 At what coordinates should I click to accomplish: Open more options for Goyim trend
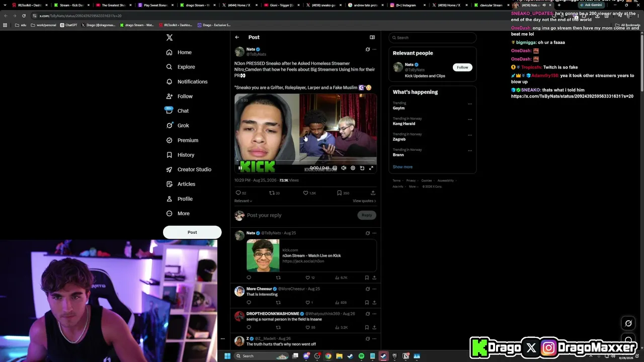pos(470,104)
